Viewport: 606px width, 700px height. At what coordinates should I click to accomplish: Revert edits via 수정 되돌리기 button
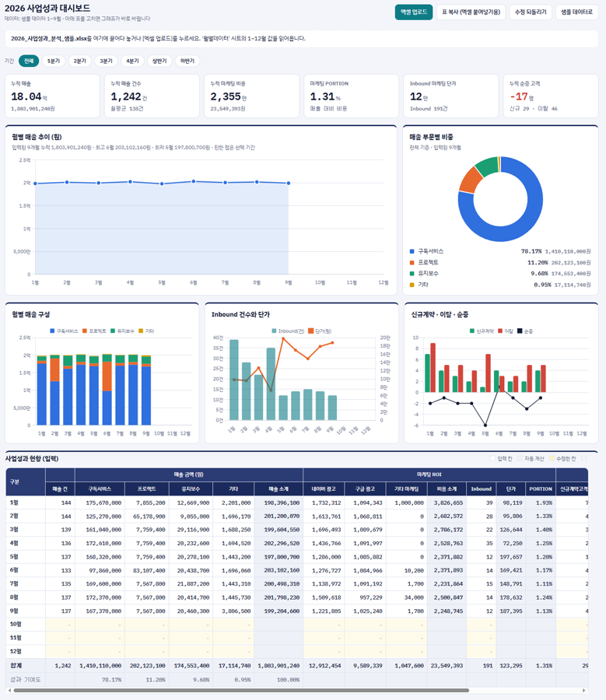[x=531, y=12]
